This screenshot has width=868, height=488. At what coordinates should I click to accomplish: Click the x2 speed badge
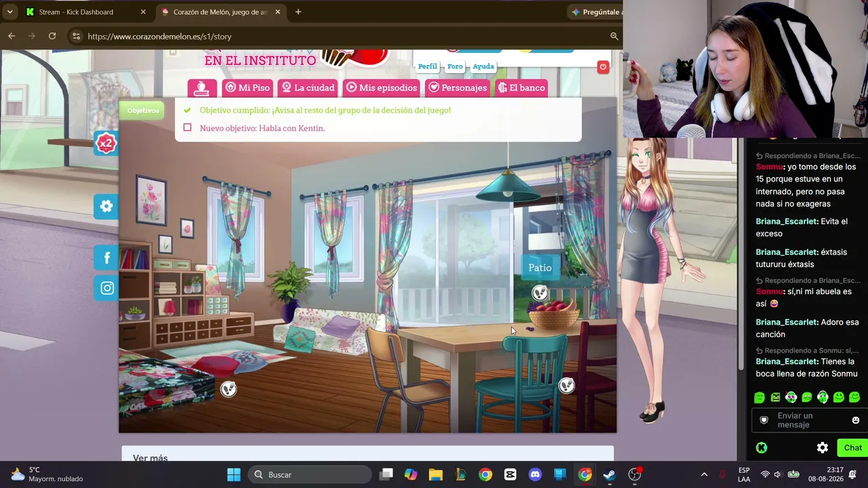click(x=106, y=143)
